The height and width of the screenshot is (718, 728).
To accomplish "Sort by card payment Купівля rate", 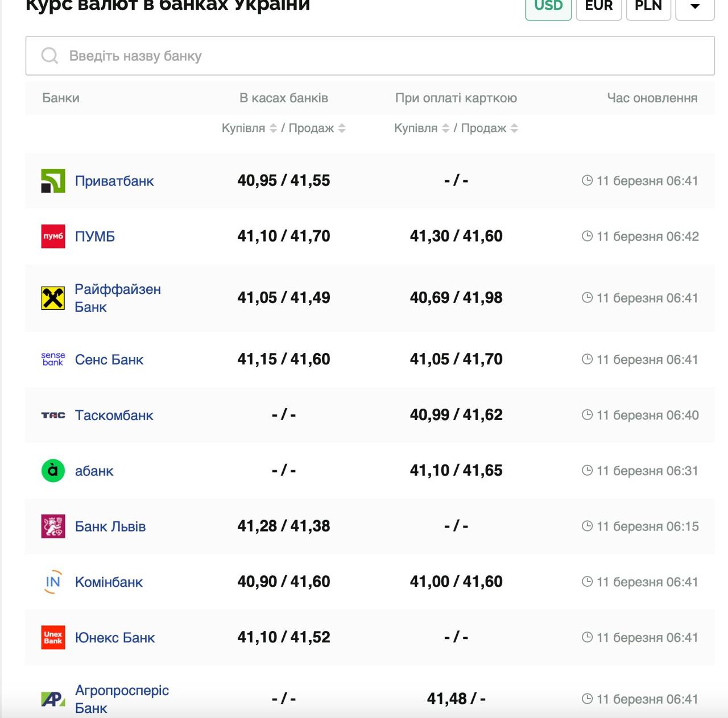I will [x=445, y=128].
